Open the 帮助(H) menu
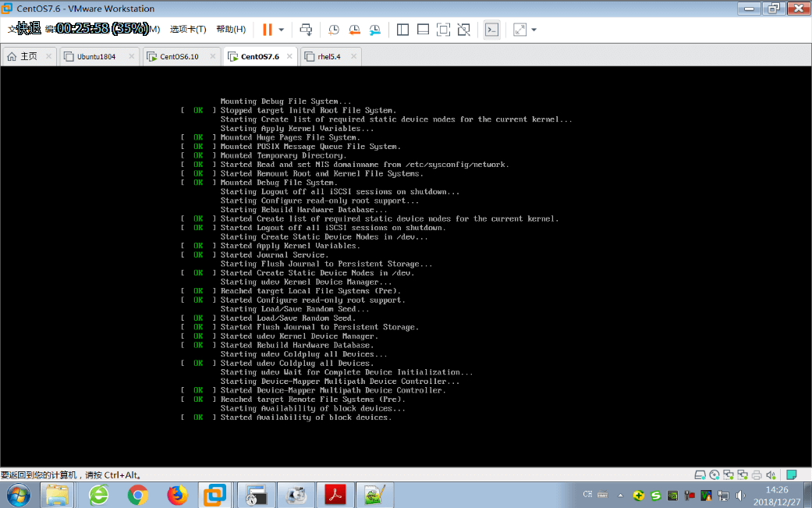The image size is (812, 508). 231,30
